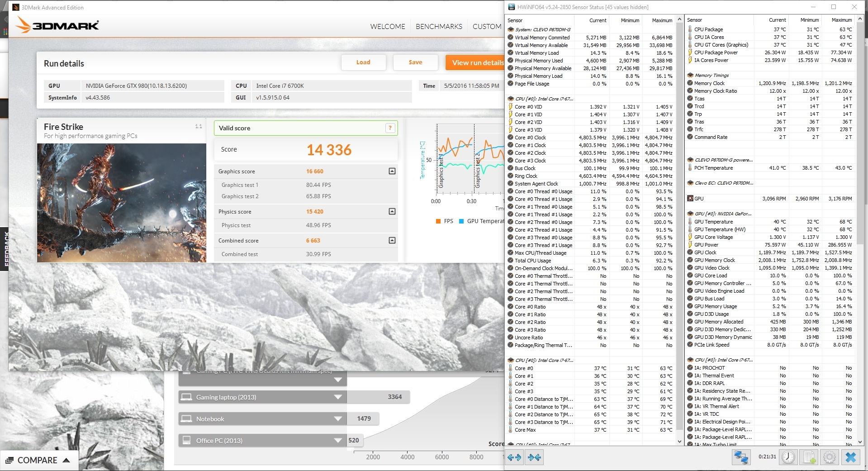Click the collapse columns arrows icon in HWiNFO
Screen dimensions: 868x471
pos(534,457)
